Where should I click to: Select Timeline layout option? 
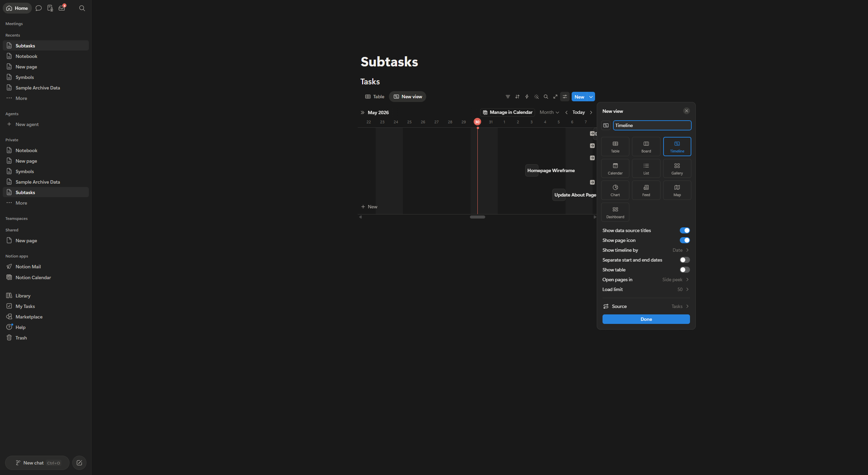[x=677, y=147]
